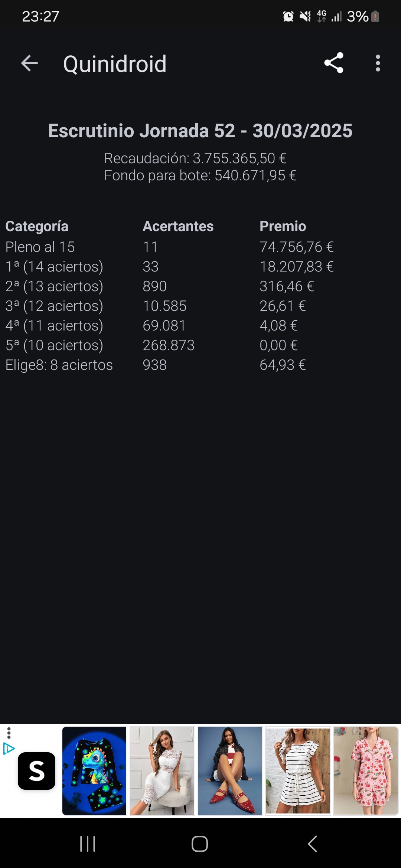Tap the share icon
Image resolution: width=401 pixels, height=868 pixels.
[333, 63]
